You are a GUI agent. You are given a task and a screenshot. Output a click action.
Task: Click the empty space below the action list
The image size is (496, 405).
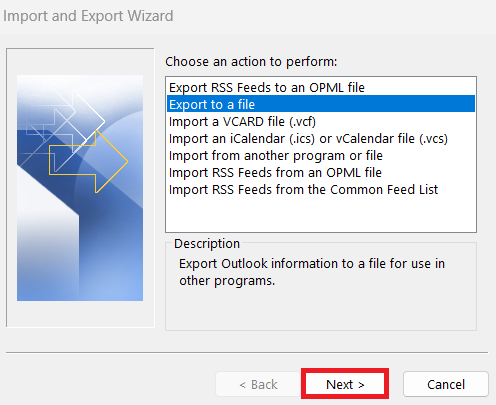tap(321, 214)
